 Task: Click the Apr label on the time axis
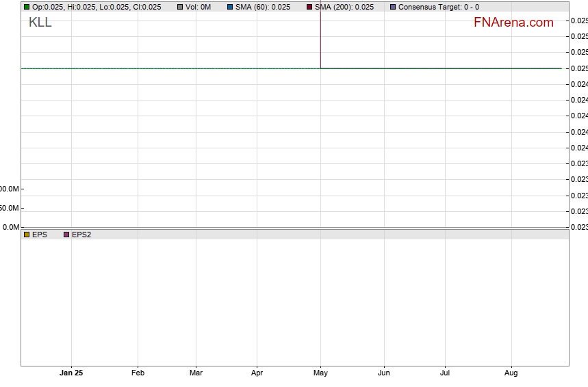coord(257,373)
